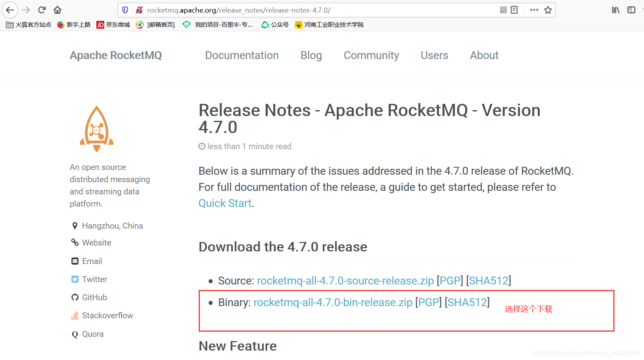Open the tracking protection shield icon
Viewport: 644px width, 360px height.
[125, 10]
